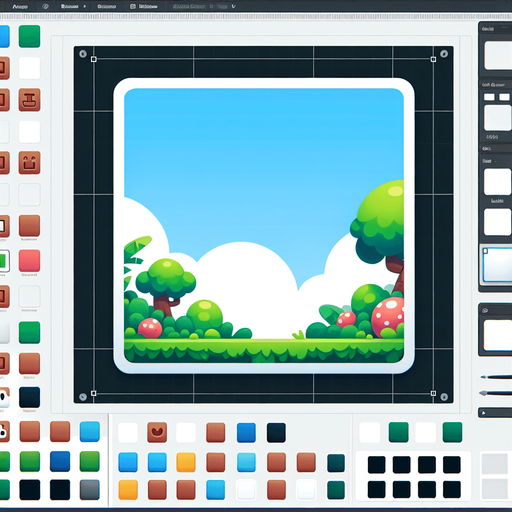
Task: Pick the dark navy swatch ending the left palette column
Action: tap(29, 397)
